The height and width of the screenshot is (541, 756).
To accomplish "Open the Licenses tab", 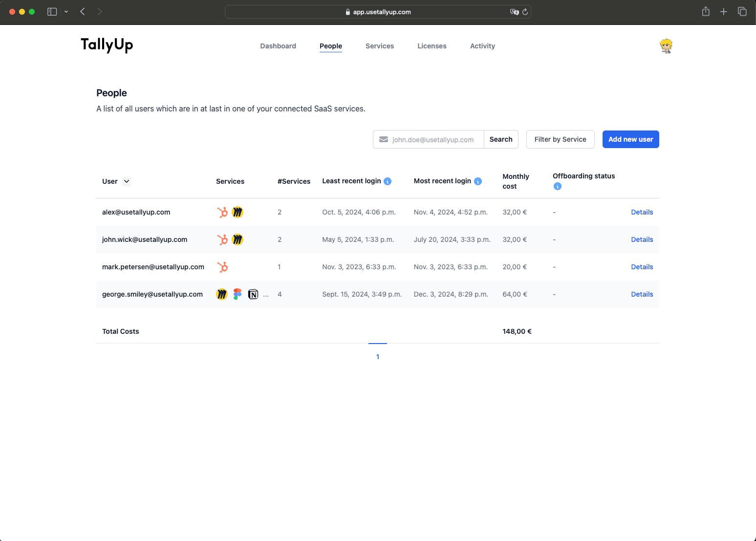I will (432, 46).
